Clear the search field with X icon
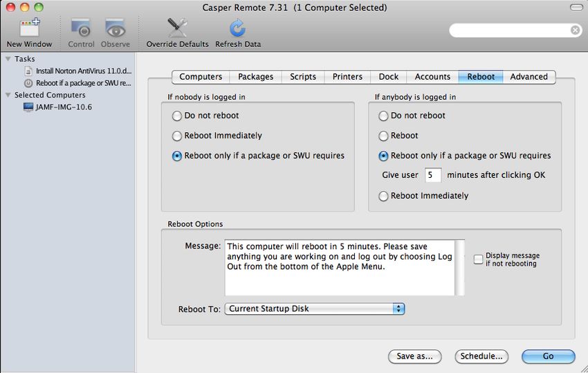 575,30
